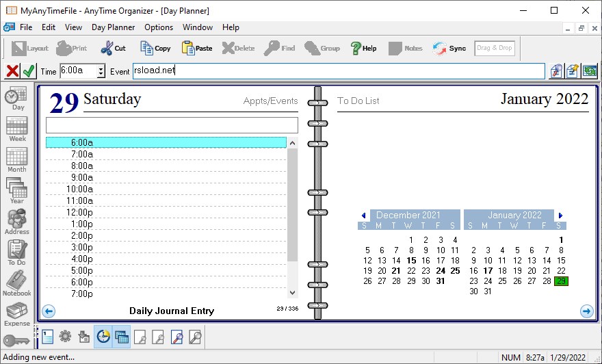Select the 12:00p time slot
Screen dimensions: 602x364
click(166, 212)
